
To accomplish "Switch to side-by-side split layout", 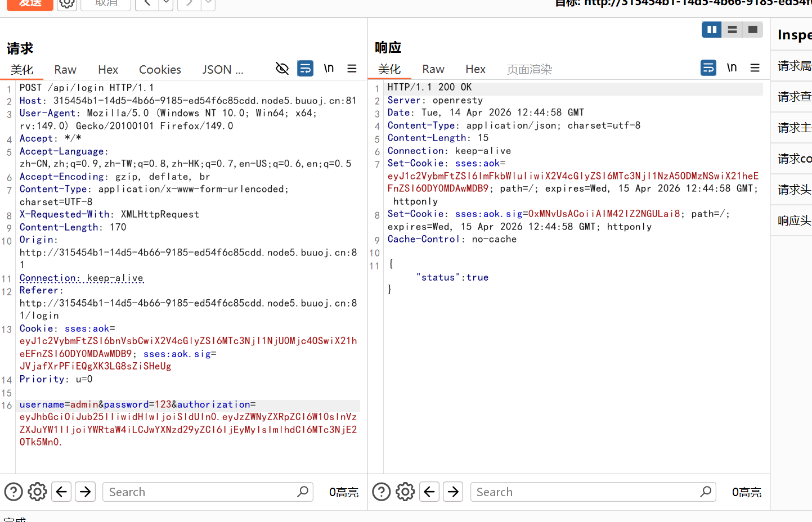I will 711,30.
